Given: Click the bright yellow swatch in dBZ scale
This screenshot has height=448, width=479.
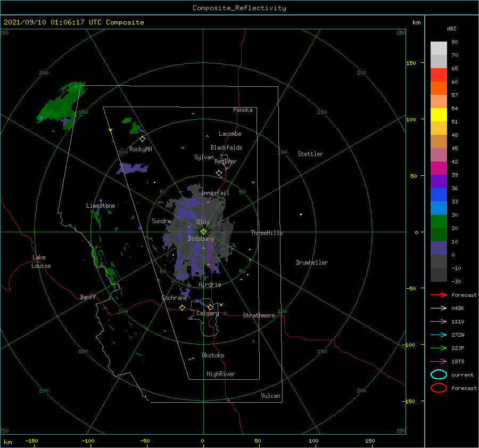Looking at the screenshot, I should [x=439, y=115].
